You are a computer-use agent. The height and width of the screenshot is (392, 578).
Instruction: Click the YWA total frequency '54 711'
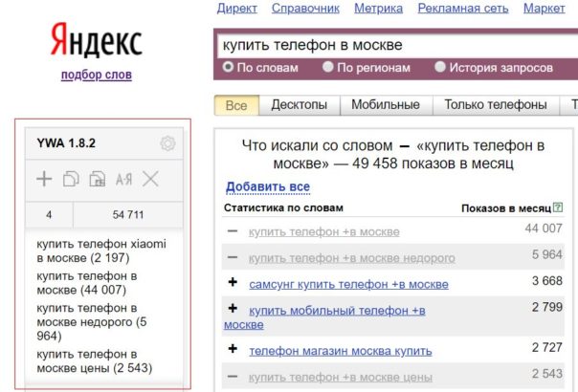point(128,215)
